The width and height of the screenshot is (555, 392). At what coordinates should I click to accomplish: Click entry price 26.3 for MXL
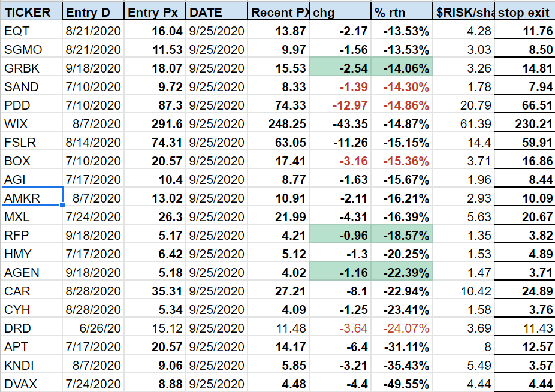pyautogui.click(x=155, y=216)
